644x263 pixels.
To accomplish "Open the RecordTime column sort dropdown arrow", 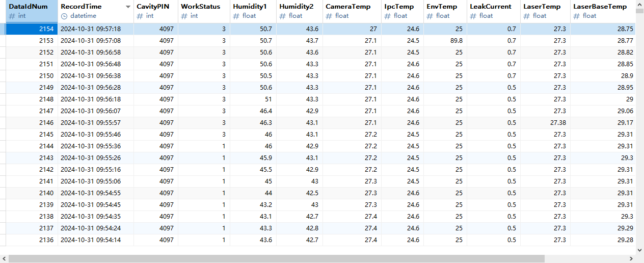I will point(128,7).
